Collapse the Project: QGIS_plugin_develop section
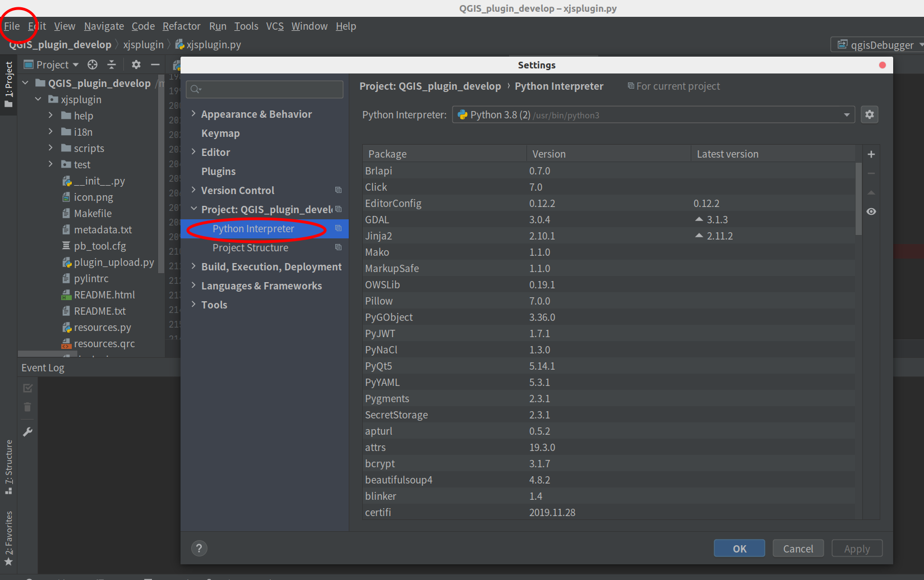The image size is (924, 580). pyautogui.click(x=193, y=209)
